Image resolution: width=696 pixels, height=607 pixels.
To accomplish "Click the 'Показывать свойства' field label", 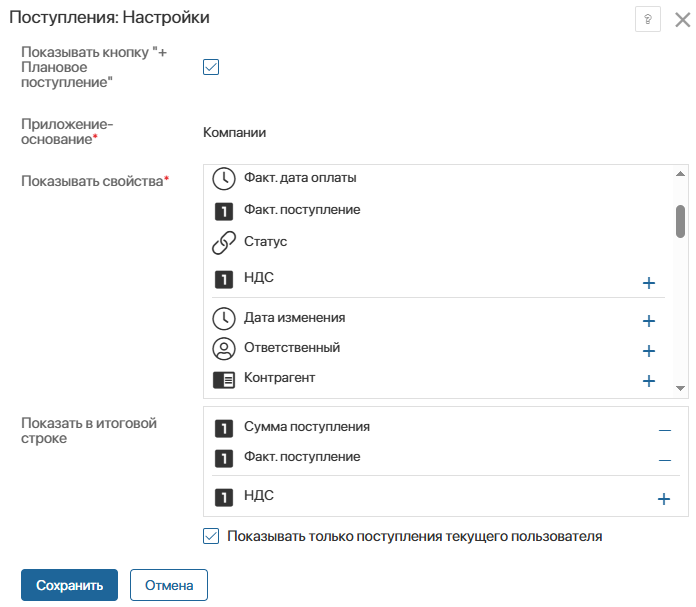I will click(x=95, y=181).
